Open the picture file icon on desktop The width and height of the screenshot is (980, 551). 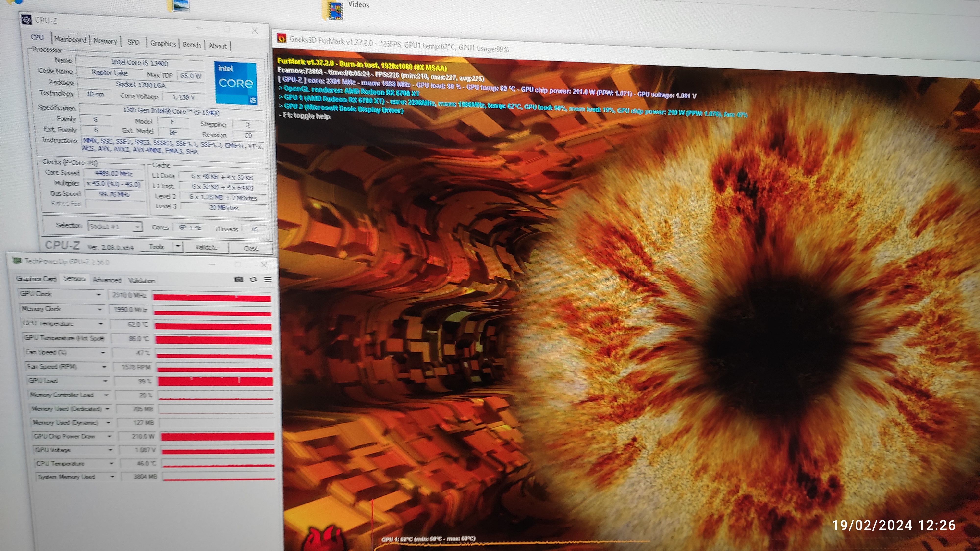181,5
